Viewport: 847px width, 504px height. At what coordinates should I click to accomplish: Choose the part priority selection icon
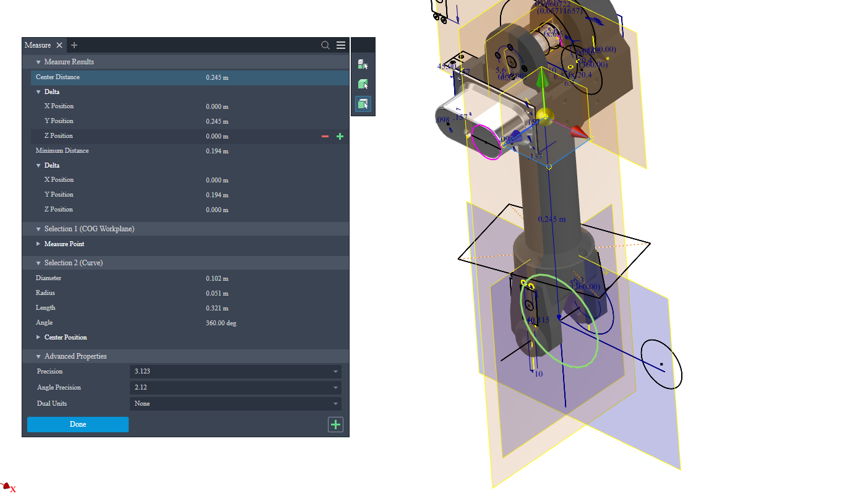point(363,84)
